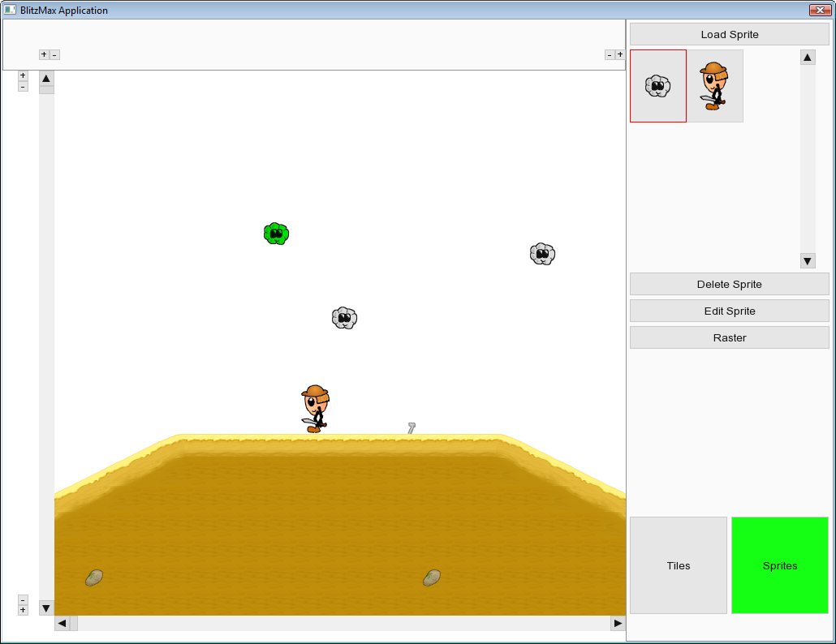
Task: Click the right potato in the ground
Action: pyautogui.click(x=432, y=577)
